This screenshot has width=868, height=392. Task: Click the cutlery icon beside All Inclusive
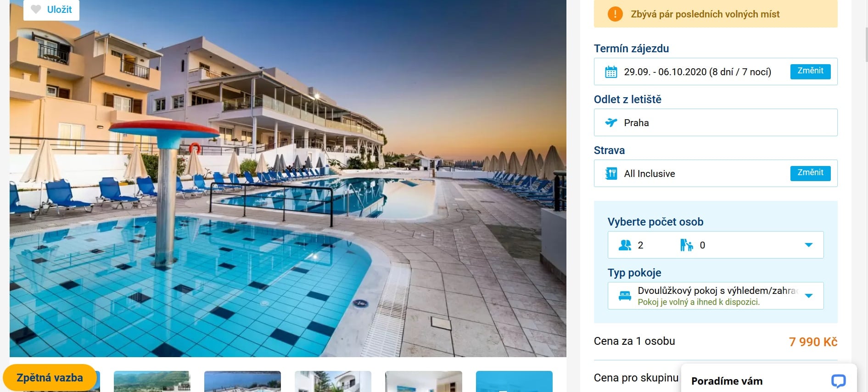click(x=611, y=174)
